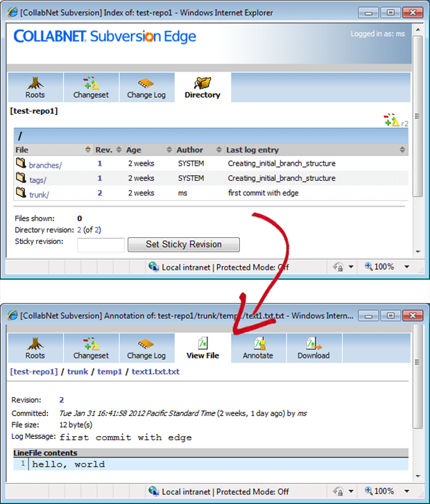Open the Download tab
This screenshot has width=430, height=504.
314,348
